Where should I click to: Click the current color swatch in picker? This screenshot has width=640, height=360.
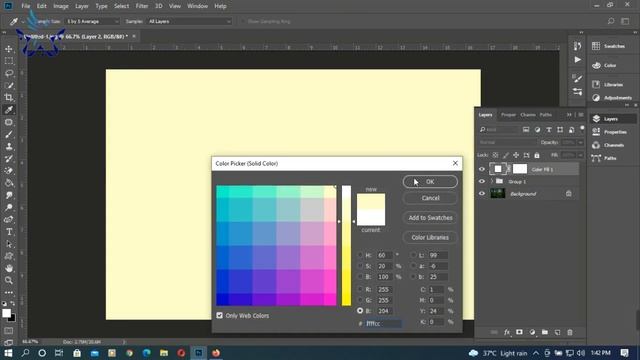371,218
